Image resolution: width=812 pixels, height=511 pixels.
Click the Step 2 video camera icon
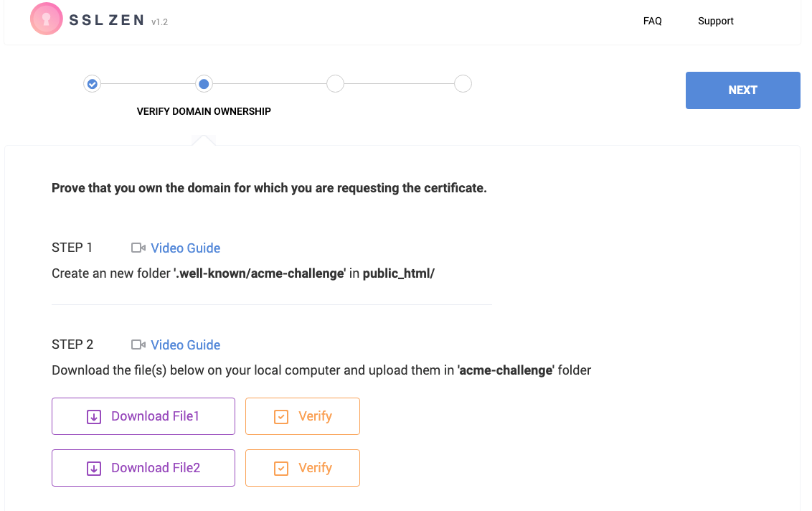(138, 344)
